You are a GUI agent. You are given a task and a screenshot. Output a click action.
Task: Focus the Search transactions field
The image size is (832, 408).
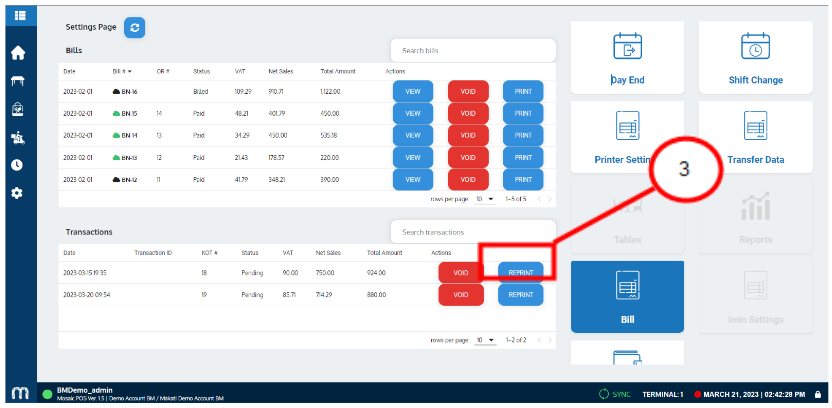tap(473, 232)
